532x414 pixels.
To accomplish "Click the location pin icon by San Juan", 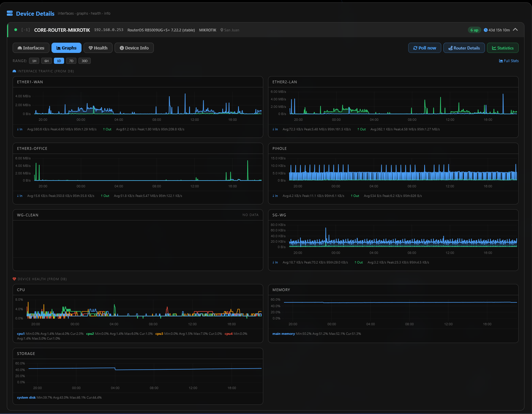I will point(222,30).
